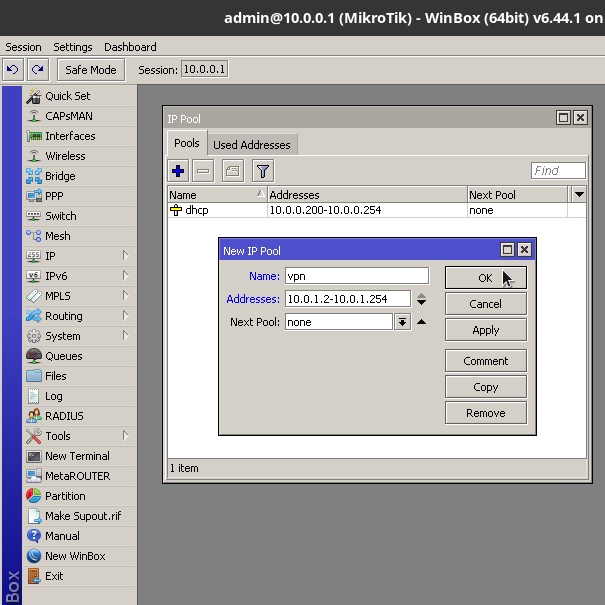Click Exit in the sidebar
This screenshot has height=605, width=605.
click(80, 576)
